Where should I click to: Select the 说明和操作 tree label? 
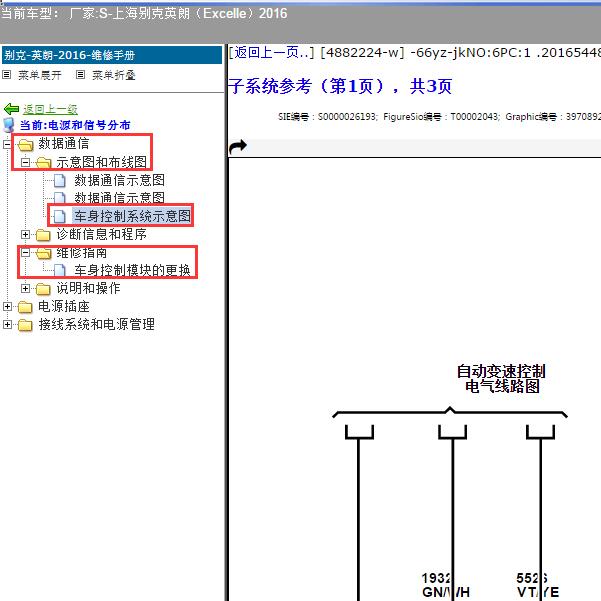pos(89,288)
